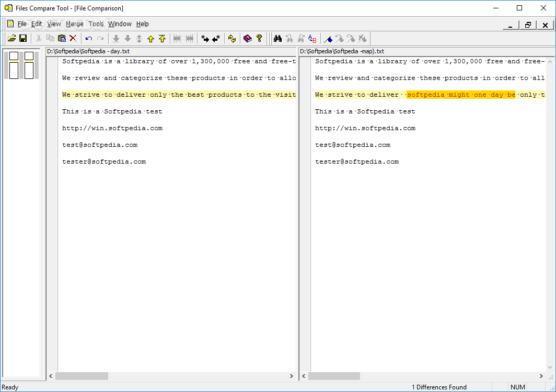Open help topics book icon
The width and height of the screenshot is (556, 392).
pos(248,38)
